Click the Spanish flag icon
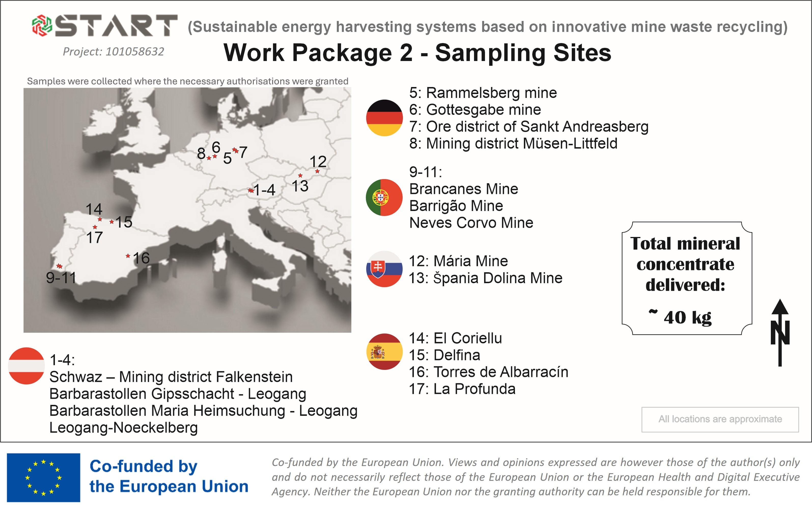Viewport: 812px width, 506px height. (384, 352)
